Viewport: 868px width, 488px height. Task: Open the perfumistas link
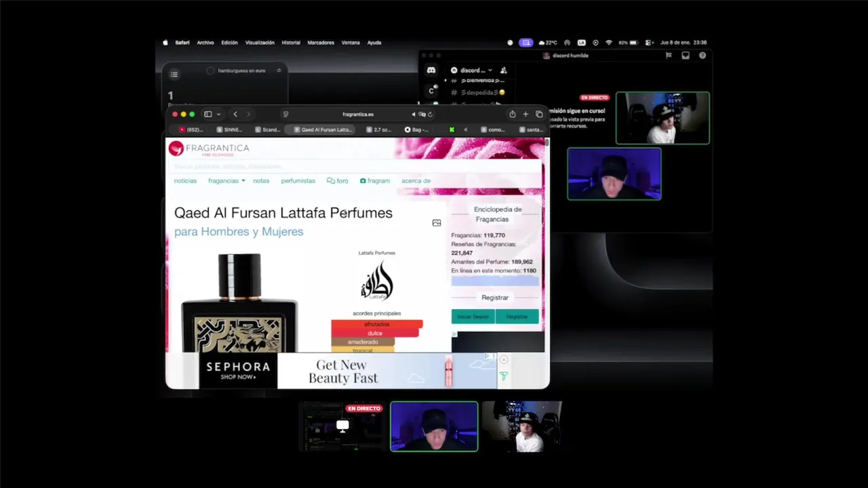298,181
